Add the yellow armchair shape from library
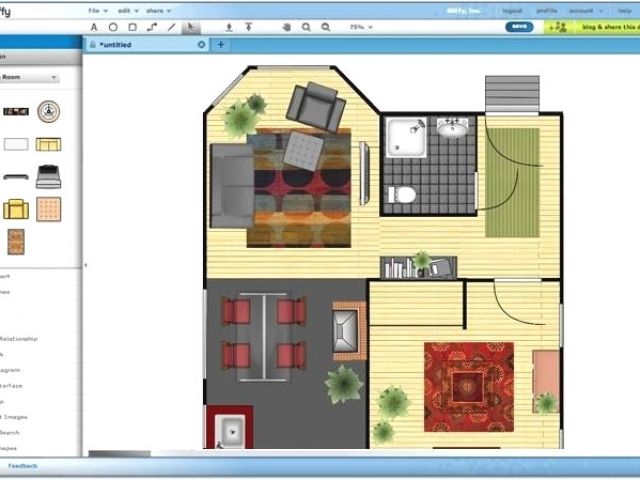The width and height of the screenshot is (640, 480). pyautogui.click(x=15, y=209)
